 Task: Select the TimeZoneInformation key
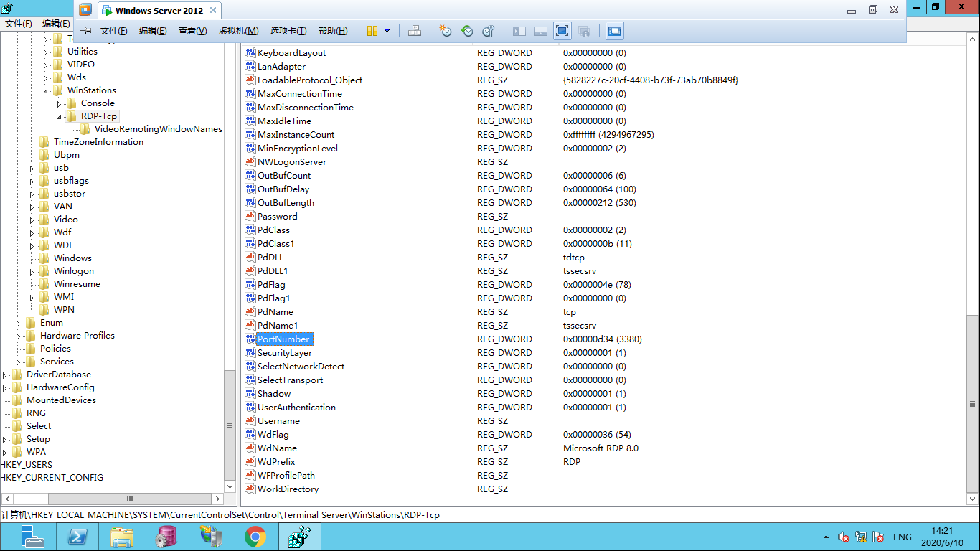pos(98,142)
